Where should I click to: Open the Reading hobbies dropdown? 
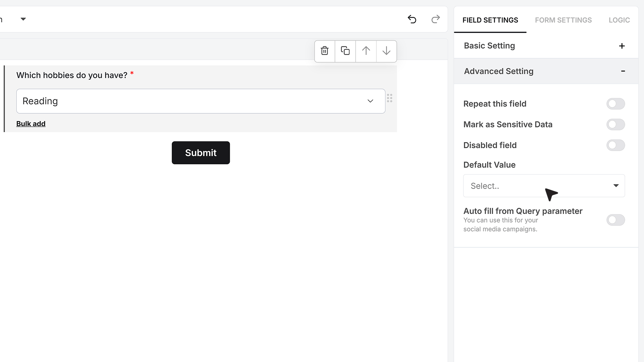point(201,101)
